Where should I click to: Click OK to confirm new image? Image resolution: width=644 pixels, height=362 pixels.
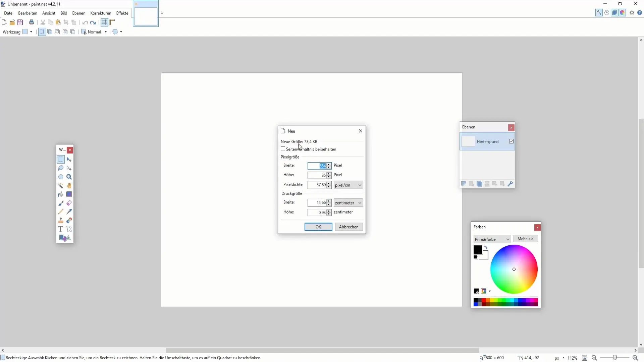(318, 227)
